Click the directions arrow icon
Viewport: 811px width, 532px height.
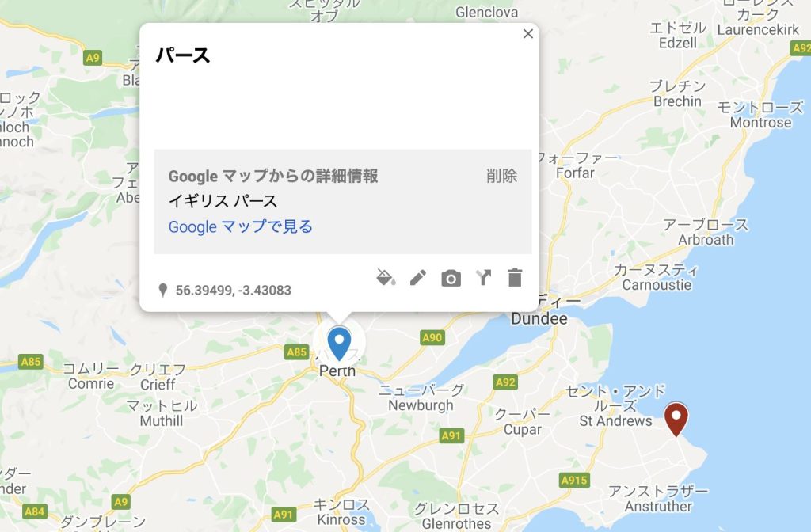point(483,278)
